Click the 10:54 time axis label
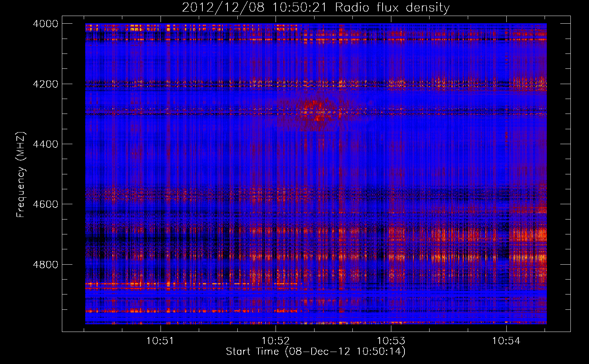589x364 pixels. coord(506,341)
